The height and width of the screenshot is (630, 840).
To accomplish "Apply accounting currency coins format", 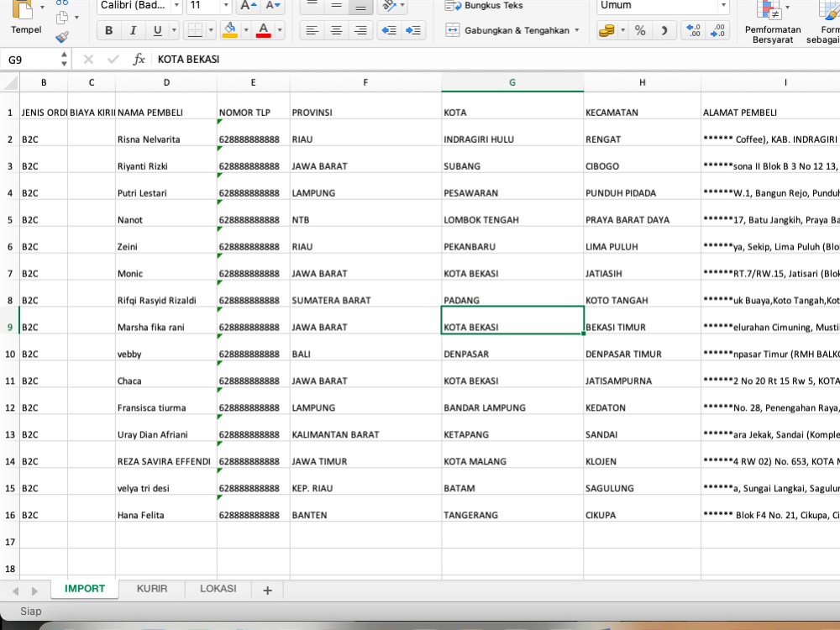I will tap(606, 30).
